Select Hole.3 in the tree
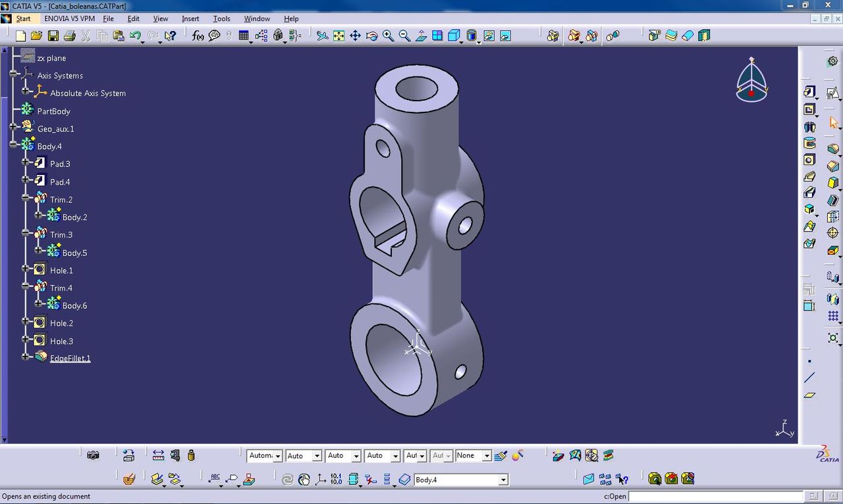Screen dimensions: 843x504 (x=61, y=341)
